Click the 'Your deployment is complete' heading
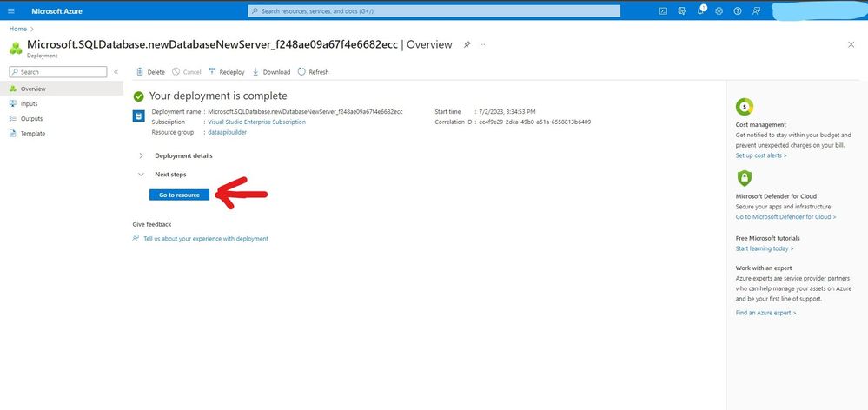 218,96
